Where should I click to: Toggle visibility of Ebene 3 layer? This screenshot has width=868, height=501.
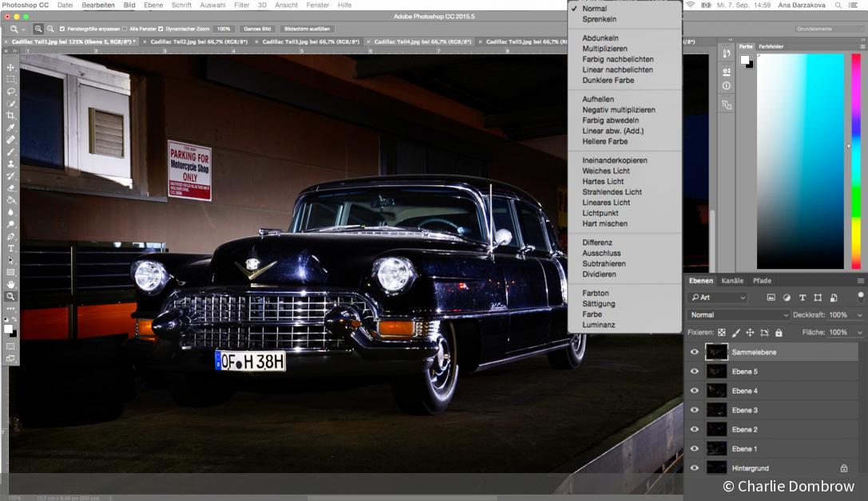click(x=694, y=410)
